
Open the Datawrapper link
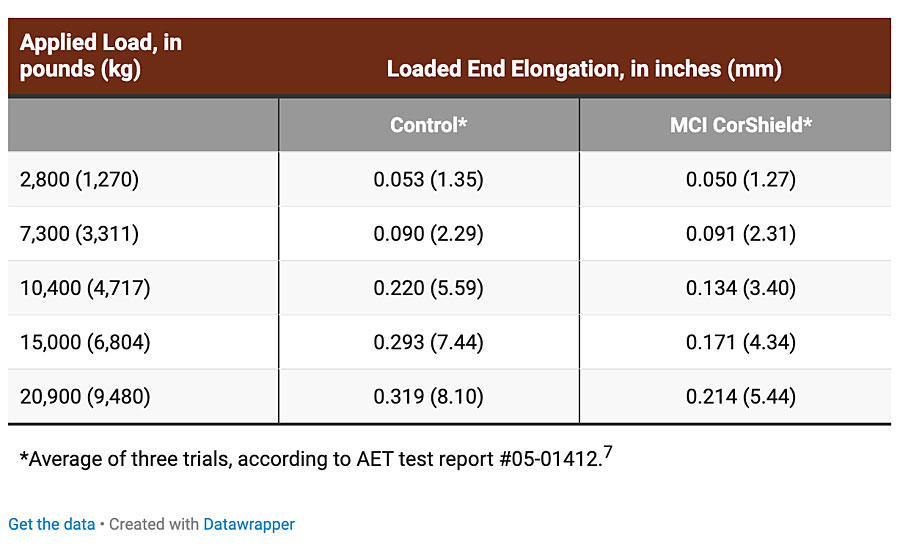tap(249, 524)
